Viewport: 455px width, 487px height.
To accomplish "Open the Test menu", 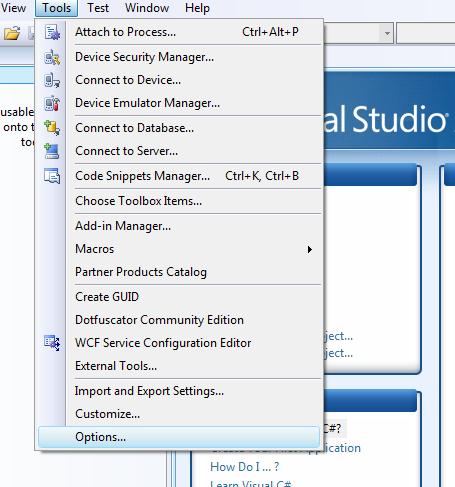I will 98,8.
